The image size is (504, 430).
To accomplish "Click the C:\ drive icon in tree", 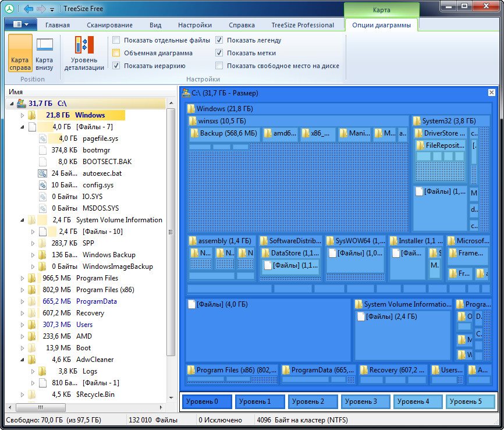I will coord(22,103).
